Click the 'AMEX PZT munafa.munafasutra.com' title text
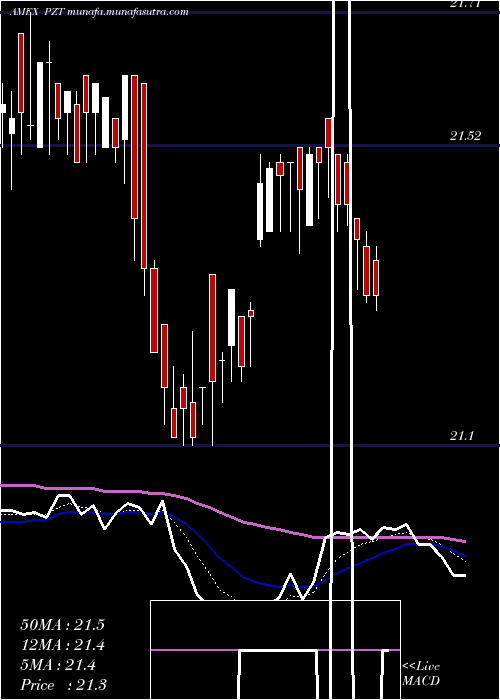The image size is (500, 700). coord(99,12)
